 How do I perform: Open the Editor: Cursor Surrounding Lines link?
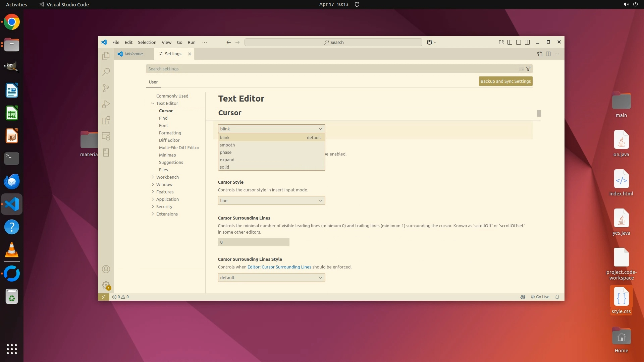[279, 267]
